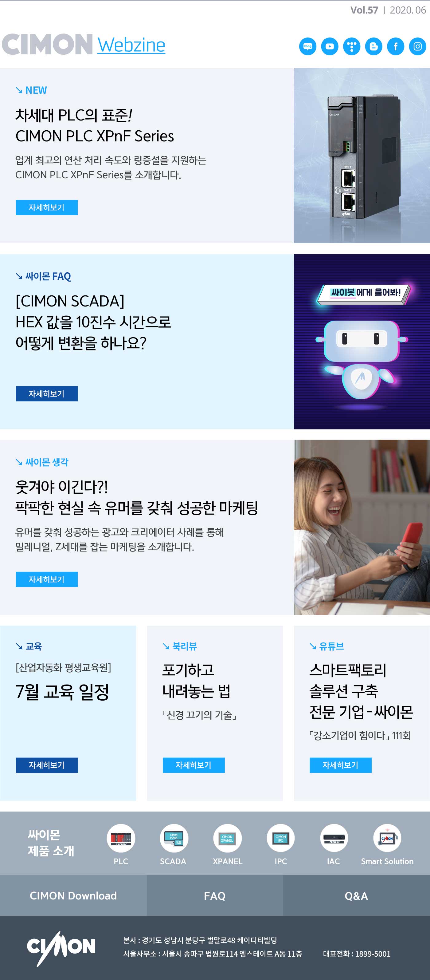Open the CIMON Download tab
The width and height of the screenshot is (430, 980).
click(x=73, y=895)
